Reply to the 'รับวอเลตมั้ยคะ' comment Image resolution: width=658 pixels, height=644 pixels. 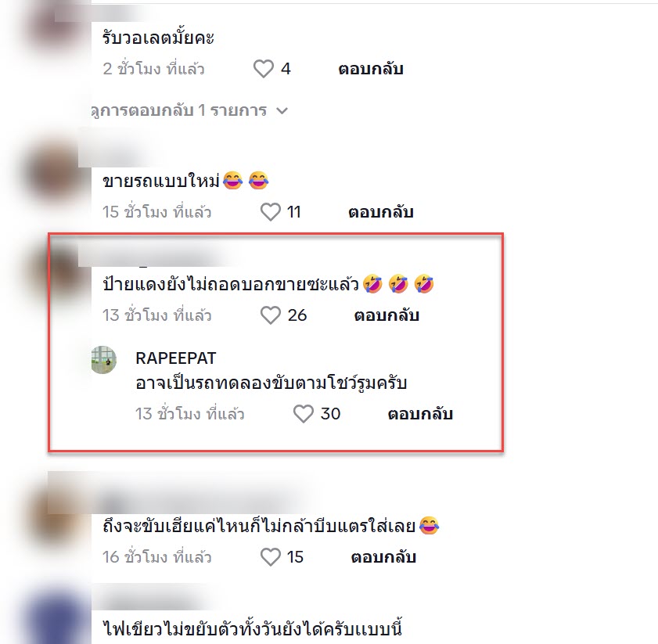[x=371, y=69]
